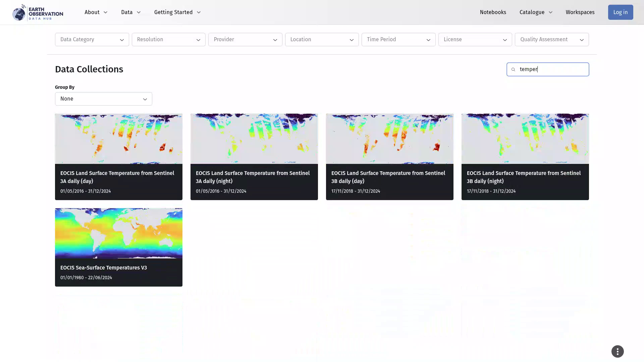Open the Workspaces link
The image size is (644, 362).
580,12
